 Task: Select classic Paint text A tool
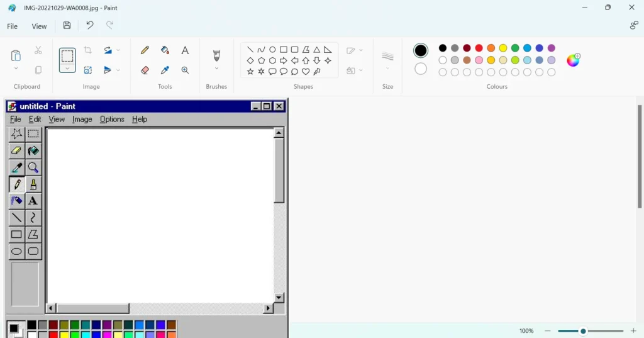click(x=33, y=201)
